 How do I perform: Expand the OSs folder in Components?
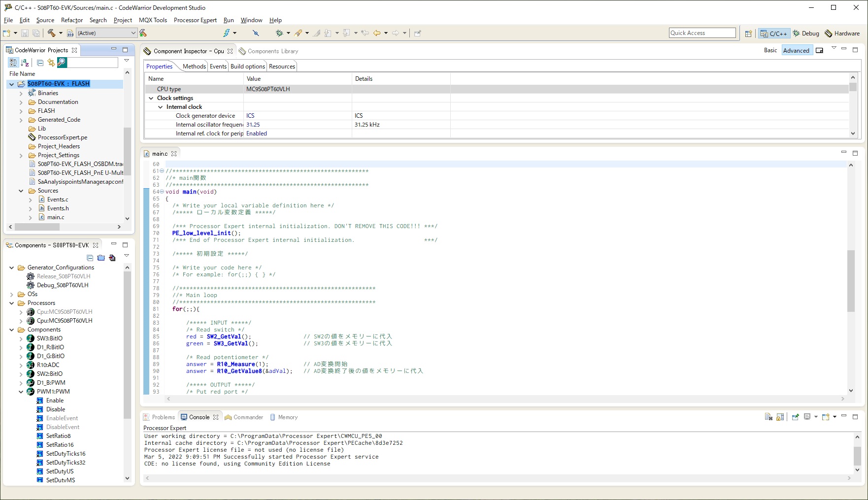coord(11,294)
